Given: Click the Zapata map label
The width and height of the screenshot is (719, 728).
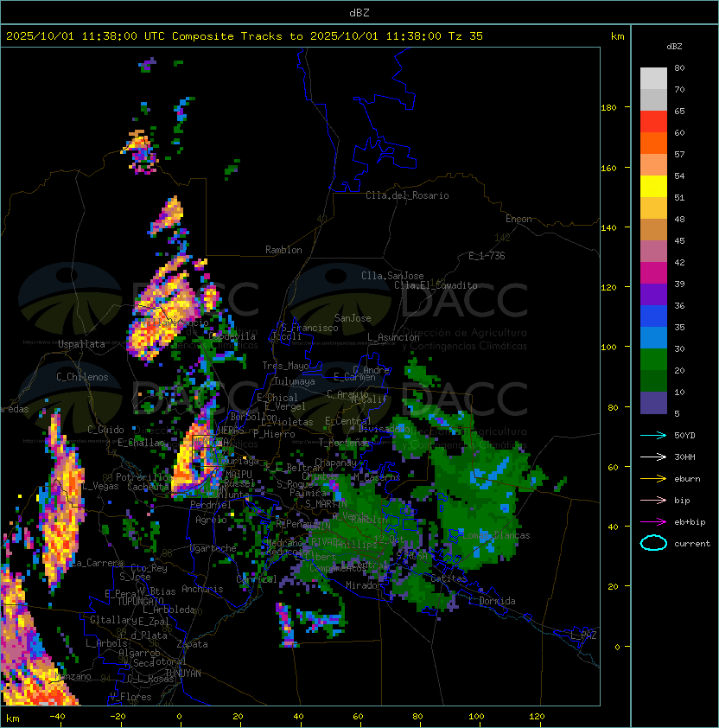Looking at the screenshot, I should point(192,644).
